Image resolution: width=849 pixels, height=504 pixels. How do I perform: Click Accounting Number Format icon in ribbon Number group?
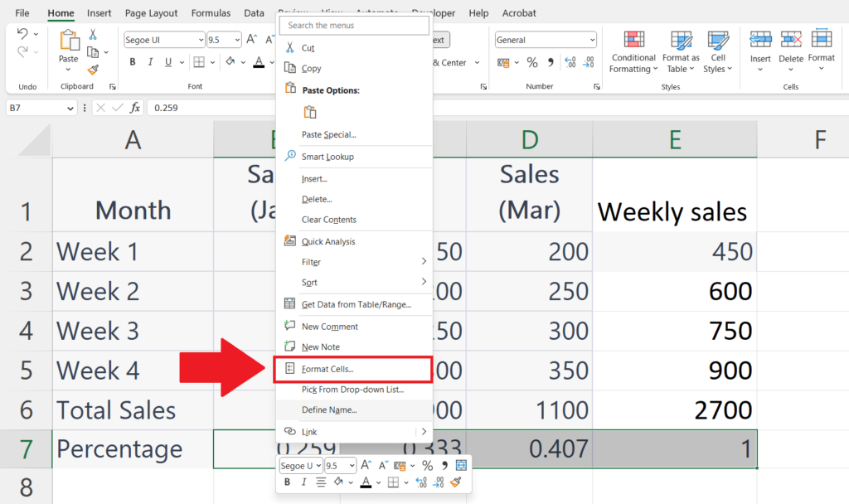(x=503, y=63)
